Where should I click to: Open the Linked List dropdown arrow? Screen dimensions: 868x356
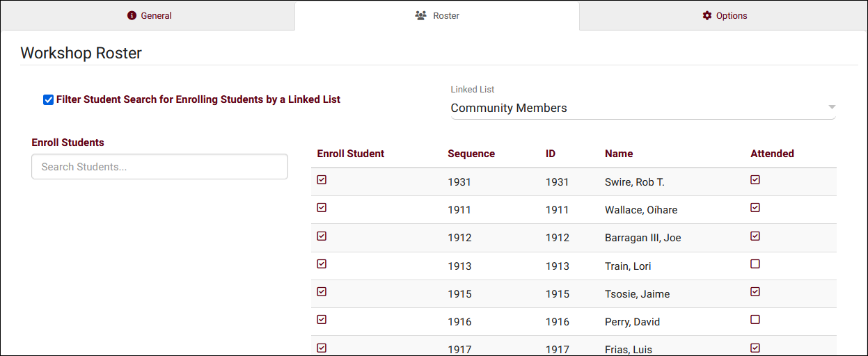[x=831, y=108]
